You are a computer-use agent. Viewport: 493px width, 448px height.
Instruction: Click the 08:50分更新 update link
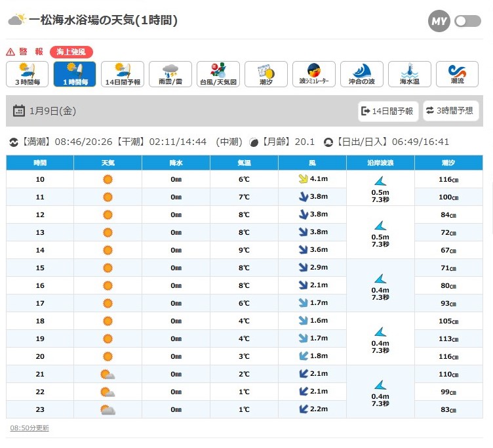tap(30, 428)
